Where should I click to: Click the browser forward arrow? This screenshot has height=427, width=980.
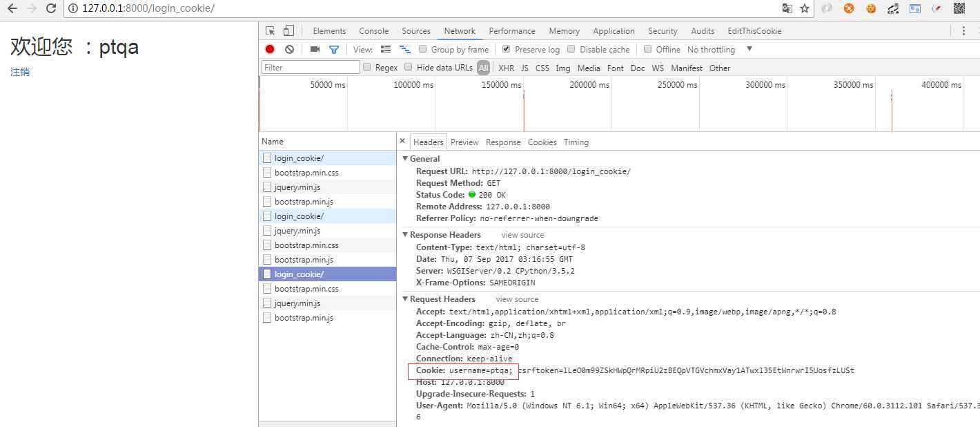[x=31, y=8]
